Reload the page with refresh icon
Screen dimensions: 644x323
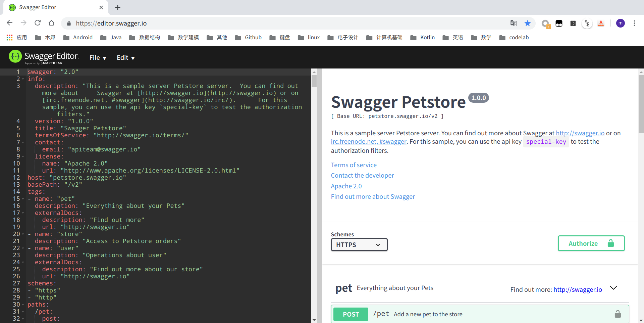pyautogui.click(x=38, y=23)
